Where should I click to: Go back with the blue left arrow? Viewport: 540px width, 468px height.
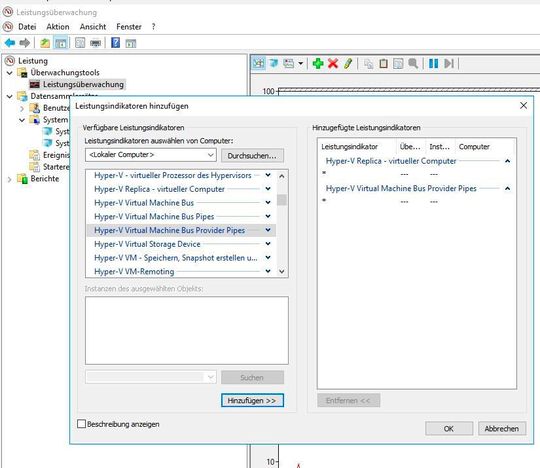point(10,43)
